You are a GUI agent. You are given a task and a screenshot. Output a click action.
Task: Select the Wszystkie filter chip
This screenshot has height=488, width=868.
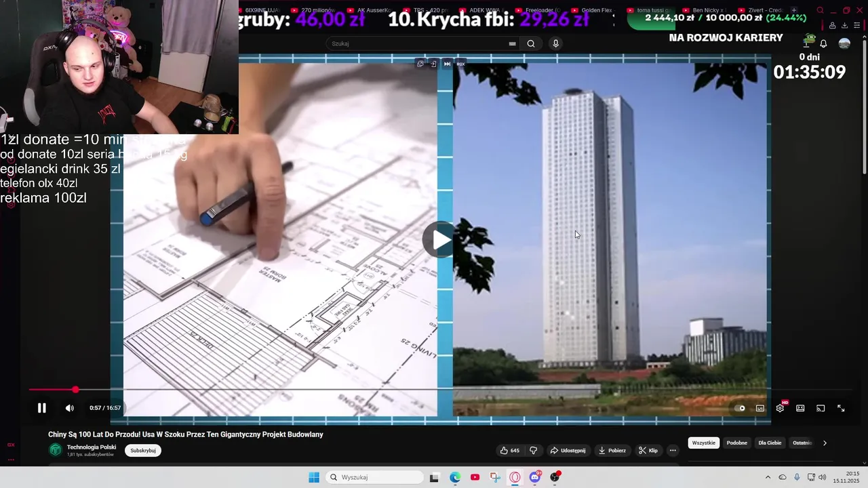(704, 443)
